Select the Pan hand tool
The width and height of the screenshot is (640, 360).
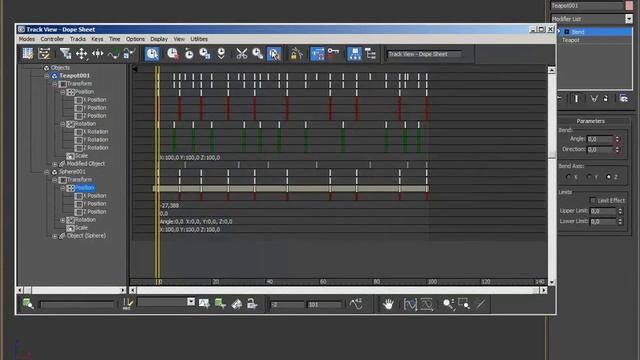tap(388, 304)
